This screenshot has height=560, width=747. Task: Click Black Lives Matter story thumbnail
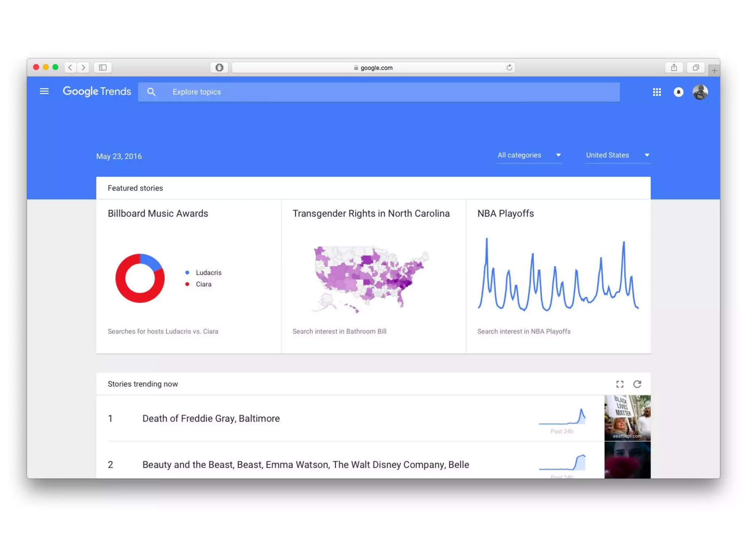pyautogui.click(x=627, y=418)
